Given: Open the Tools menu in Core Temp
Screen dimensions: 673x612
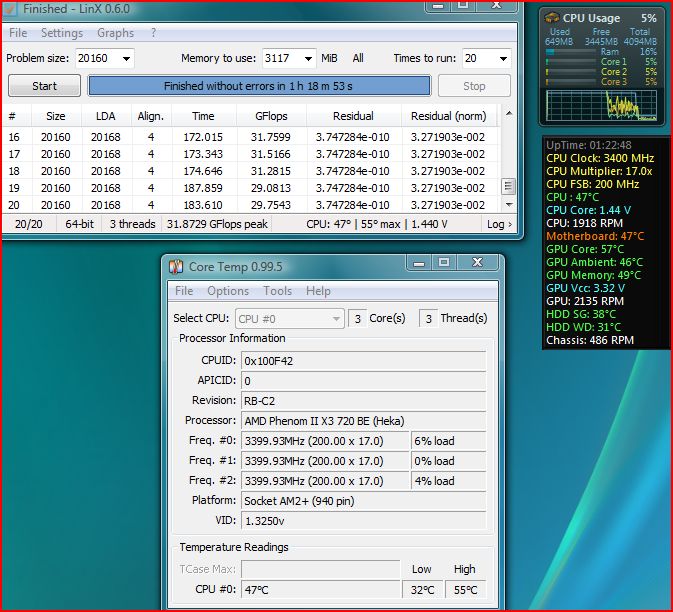Looking at the screenshot, I should tap(278, 291).
